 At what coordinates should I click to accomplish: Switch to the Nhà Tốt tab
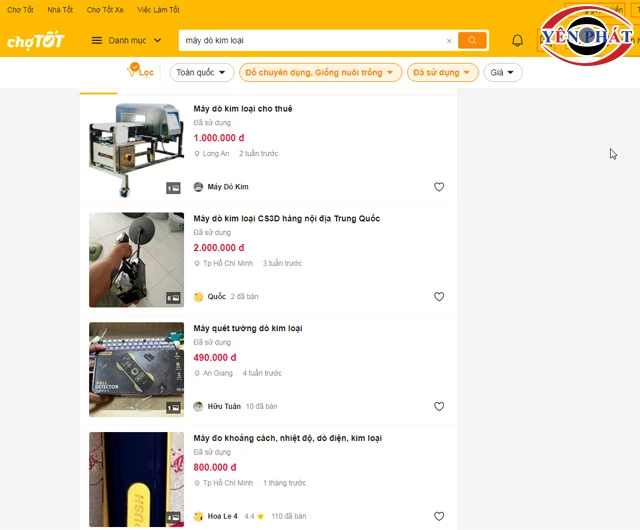tap(60, 10)
